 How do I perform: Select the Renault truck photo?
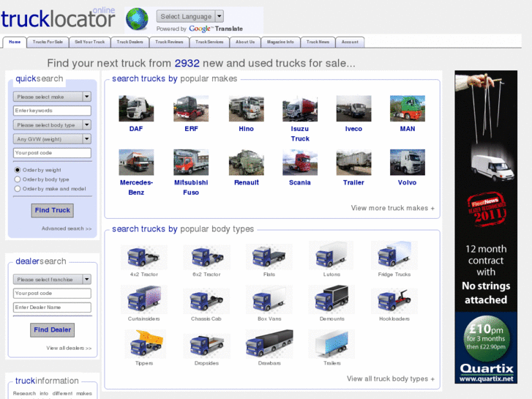[247, 163]
